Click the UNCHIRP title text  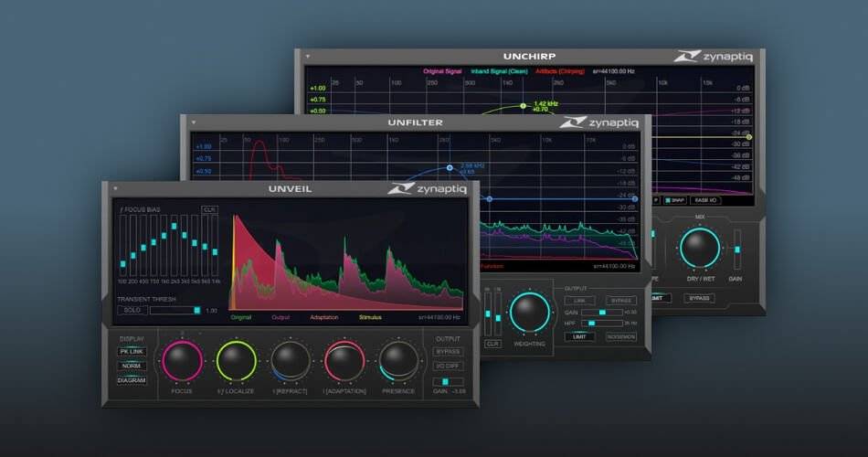(529, 57)
